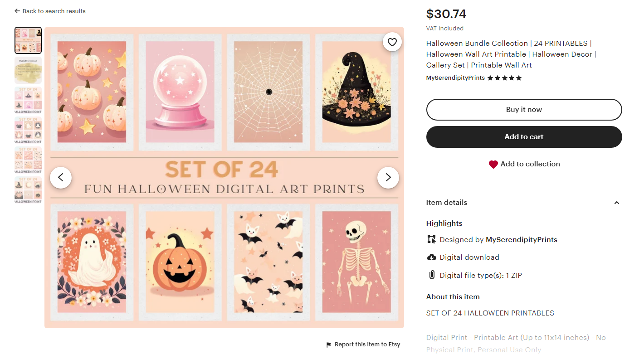644x364 pixels.
Task: Unfavorite the listing via the heart button
Action: coord(392,42)
